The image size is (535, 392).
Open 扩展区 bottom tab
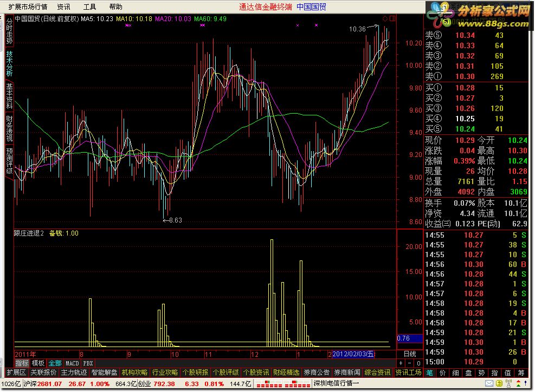tap(16, 373)
